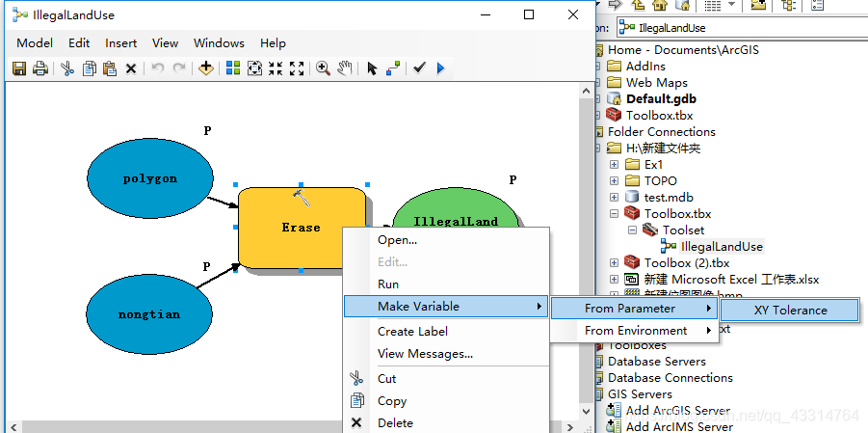Screen dimensions: 868x433
Task: Choose Run in context menu
Action: click(446, 284)
